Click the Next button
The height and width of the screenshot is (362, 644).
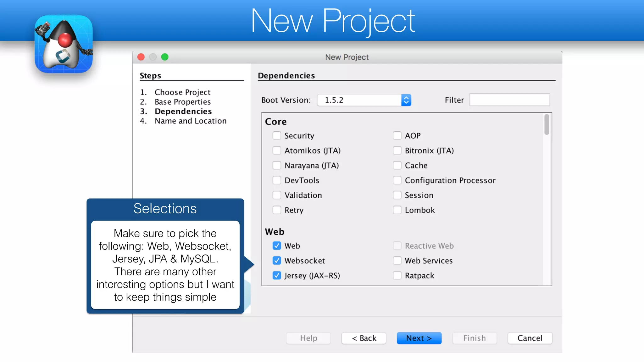pos(419,338)
